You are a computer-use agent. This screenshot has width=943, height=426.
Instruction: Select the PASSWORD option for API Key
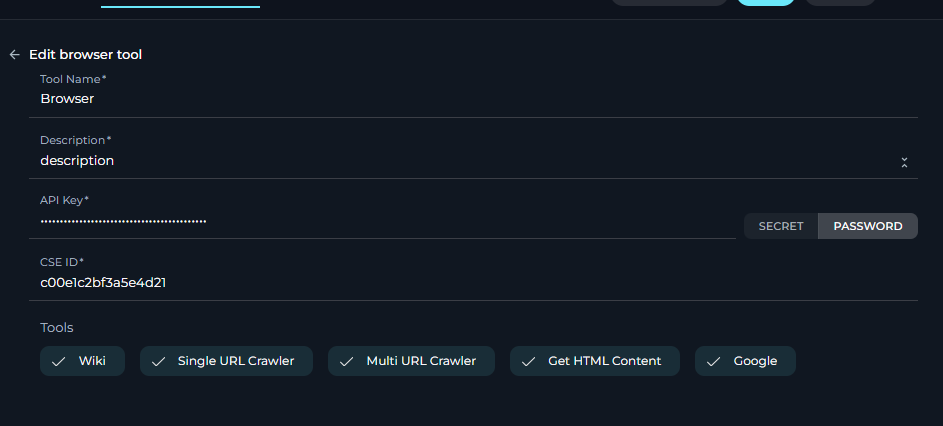tap(868, 226)
